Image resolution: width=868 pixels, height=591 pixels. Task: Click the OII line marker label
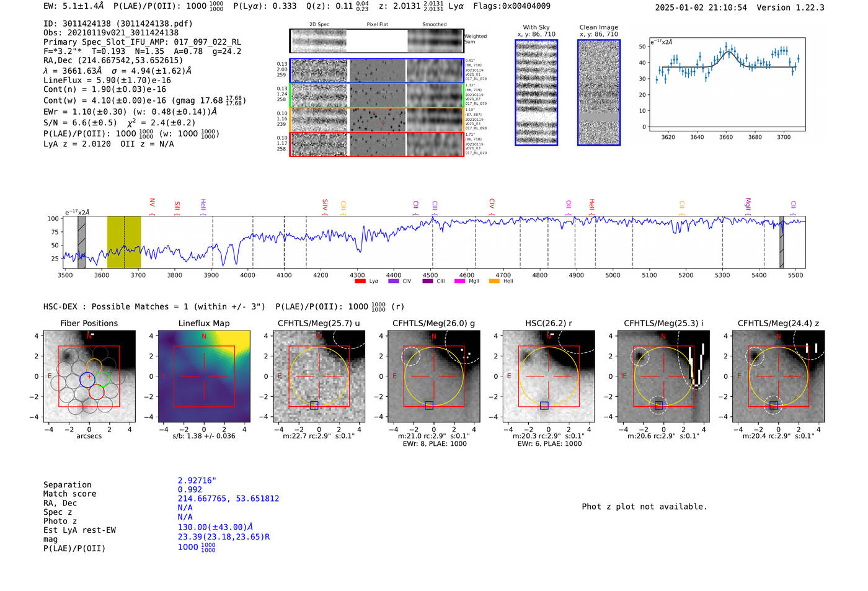coord(569,204)
